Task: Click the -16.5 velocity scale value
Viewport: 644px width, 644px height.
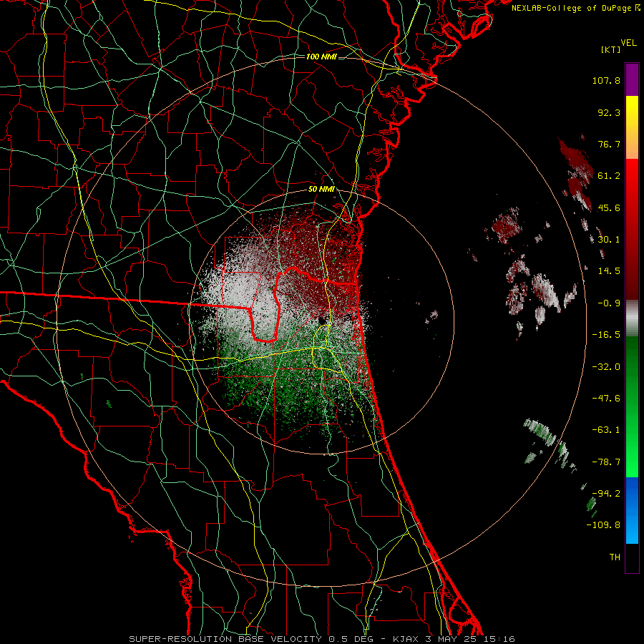Action: coord(606,335)
